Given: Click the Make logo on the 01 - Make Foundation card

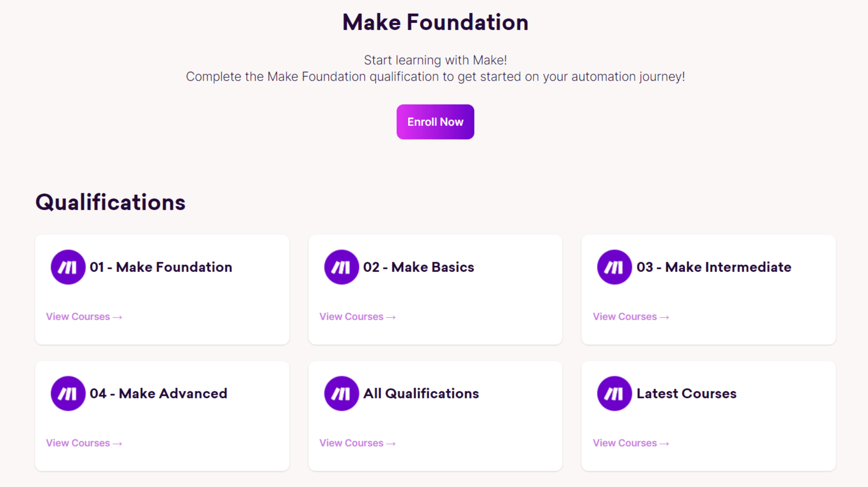Looking at the screenshot, I should [x=67, y=267].
